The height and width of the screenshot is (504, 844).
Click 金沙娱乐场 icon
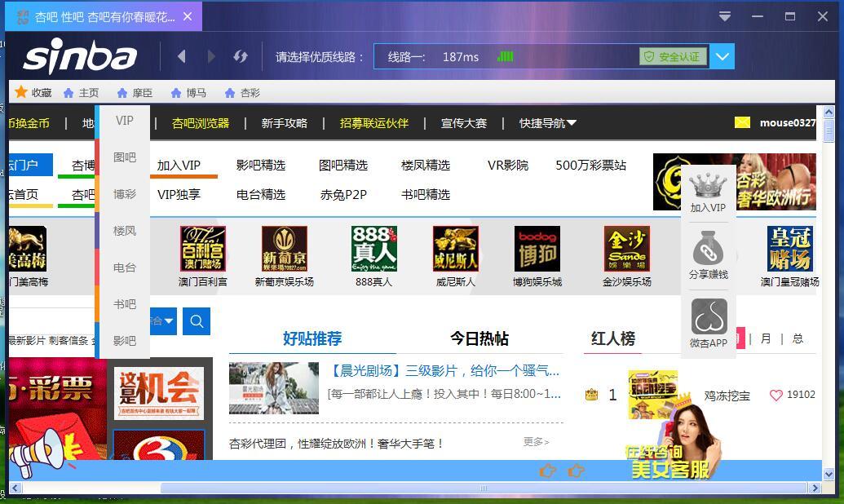click(627, 249)
